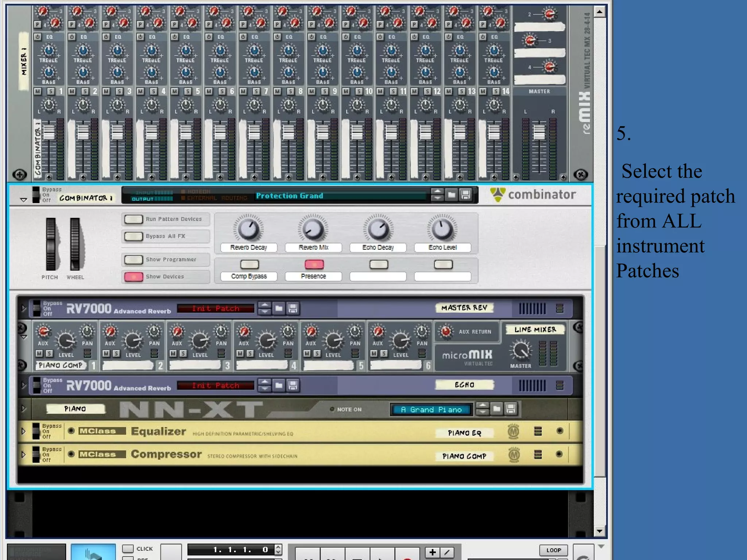Click the channel 5 fader in the mixer
Image resolution: width=747 pixels, height=560 pixels.
186,132
